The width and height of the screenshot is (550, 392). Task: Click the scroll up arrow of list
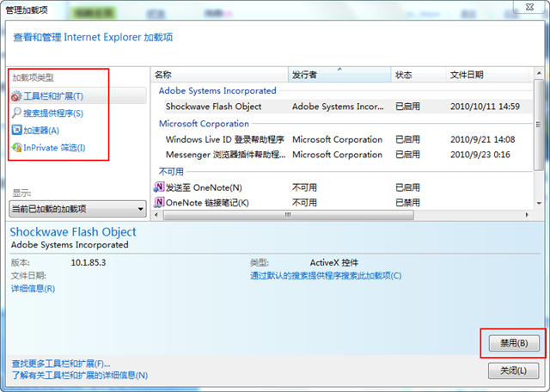pos(539,73)
